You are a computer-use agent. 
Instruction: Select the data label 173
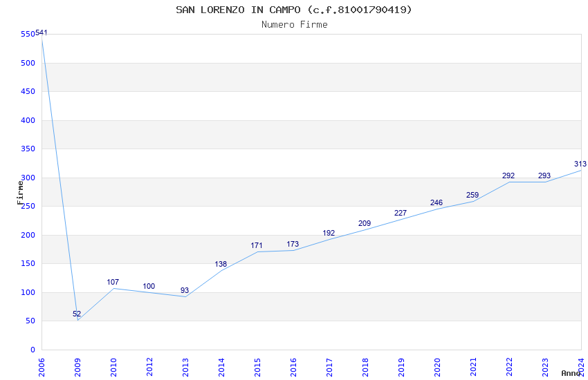[x=293, y=244]
